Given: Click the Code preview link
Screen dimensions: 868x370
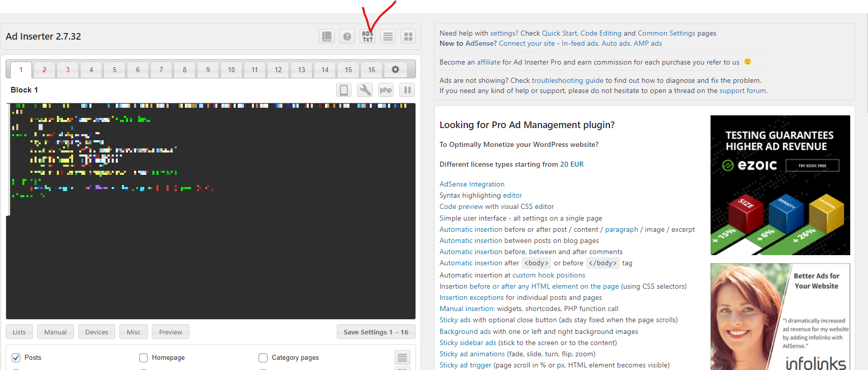Looking at the screenshot, I should 461,206.
